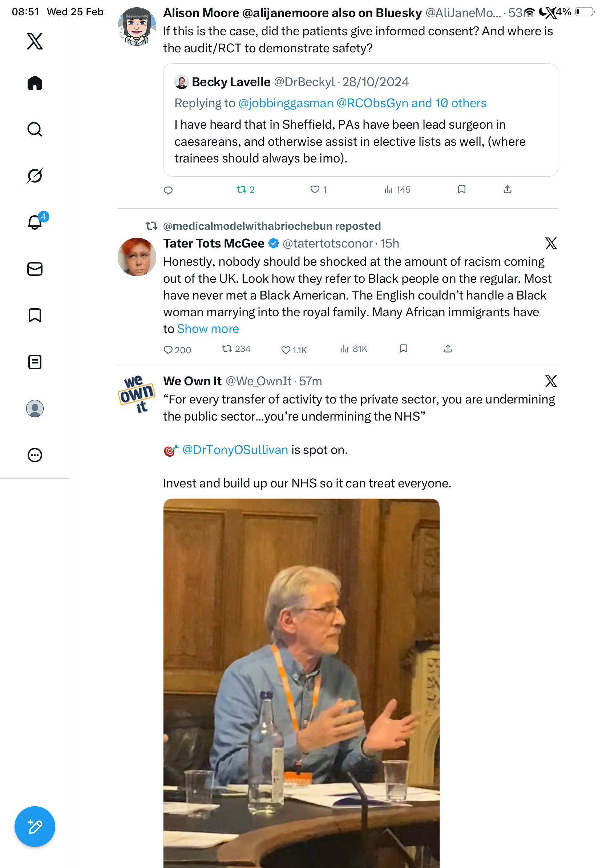This screenshot has height=868, width=606.
Task: Expand "Show more" on Tater Tots post
Action: pyautogui.click(x=208, y=329)
